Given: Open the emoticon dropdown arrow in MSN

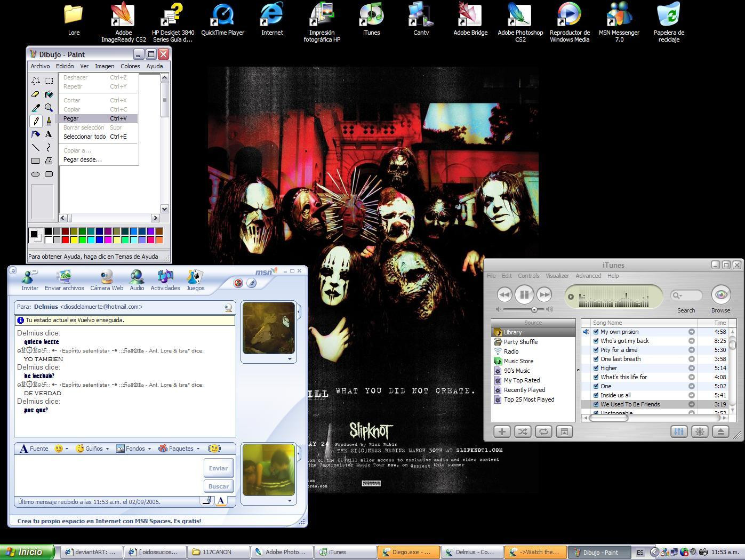Looking at the screenshot, I should point(67,449).
